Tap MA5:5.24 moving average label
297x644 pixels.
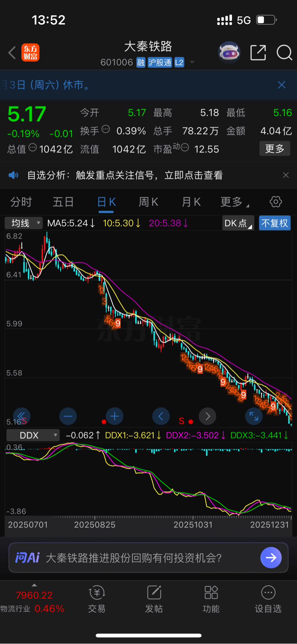71,223
